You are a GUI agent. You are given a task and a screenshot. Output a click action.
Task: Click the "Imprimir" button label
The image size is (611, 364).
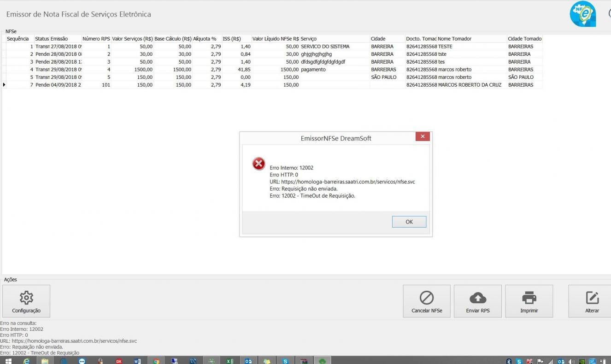[529, 311]
